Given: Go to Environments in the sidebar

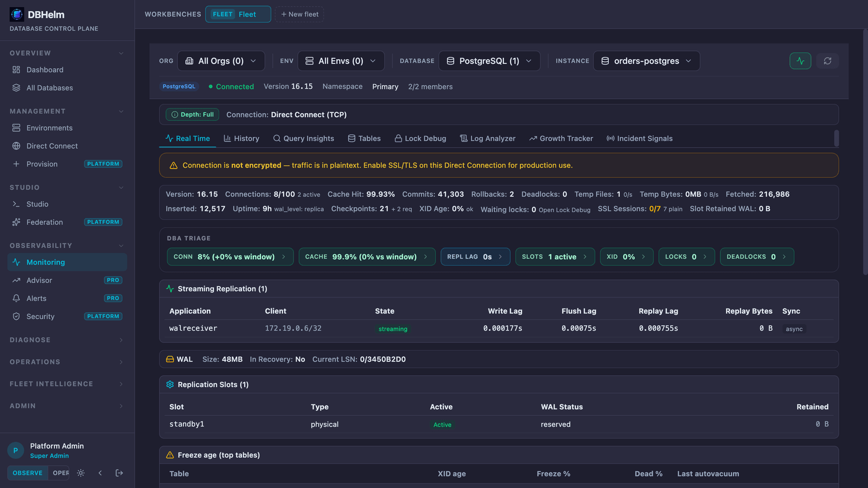Looking at the screenshot, I should (x=67, y=128).
